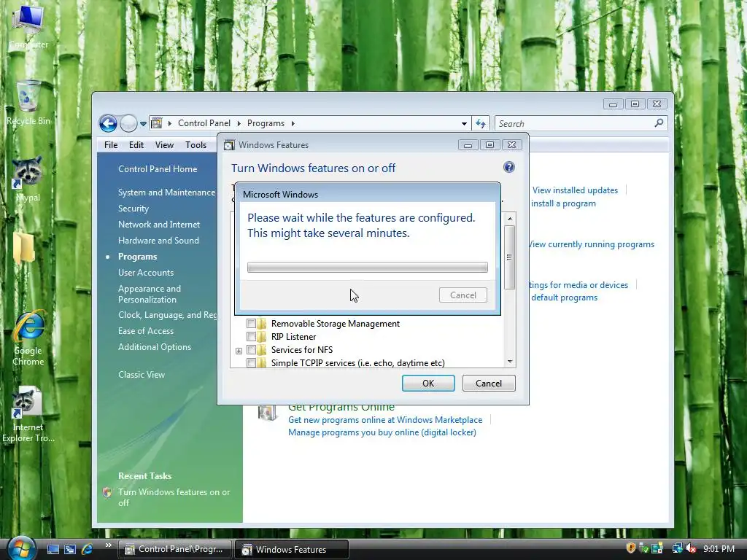This screenshot has height=560, width=747.
Task: Switch to Control Panel\Progr... taskbar button
Action: [x=174, y=549]
